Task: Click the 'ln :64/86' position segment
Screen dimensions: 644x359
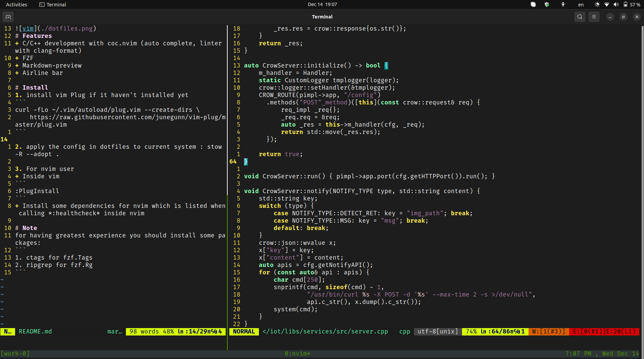Action: coord(503,331)
